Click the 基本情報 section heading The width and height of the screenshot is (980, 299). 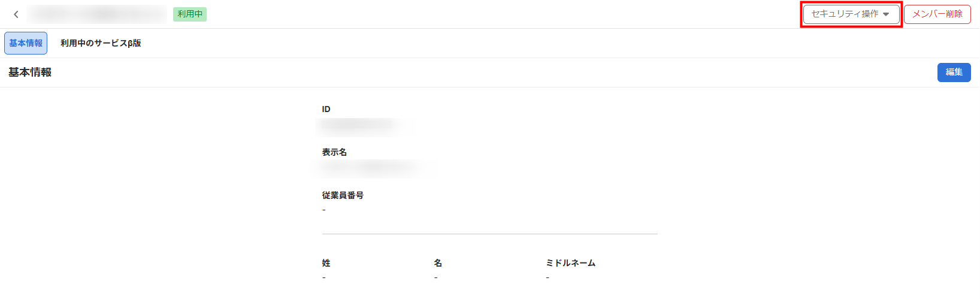coord(30,73)
